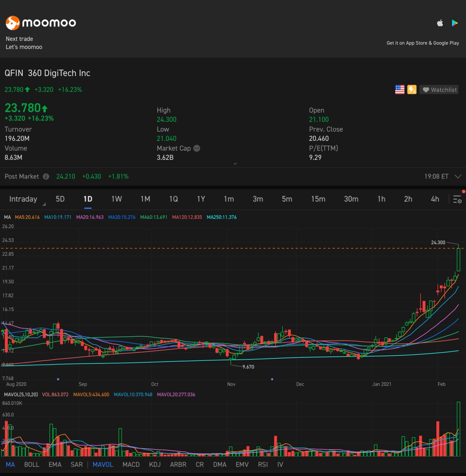The image size is (466, 476).
Task: Switch to the 15m chart
Action: (x=318, y=199)
